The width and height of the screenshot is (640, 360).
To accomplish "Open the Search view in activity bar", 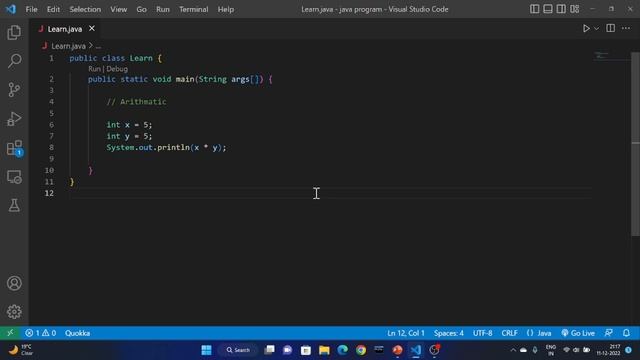I will point(14,61).
